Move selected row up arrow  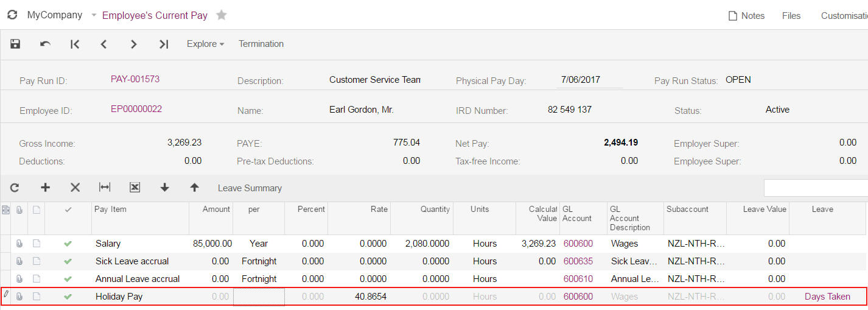(194, 188)
